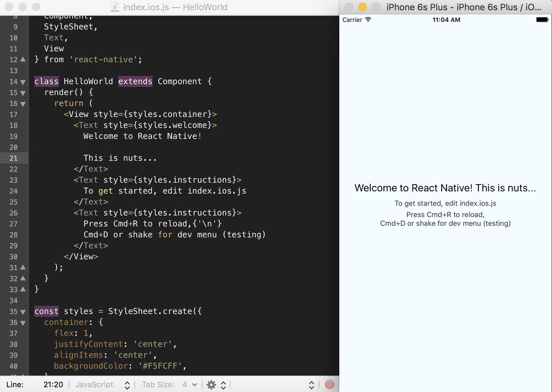
Task: Click 'To get started, edit index.ios.js' in editor
Action: click(165, 191)
